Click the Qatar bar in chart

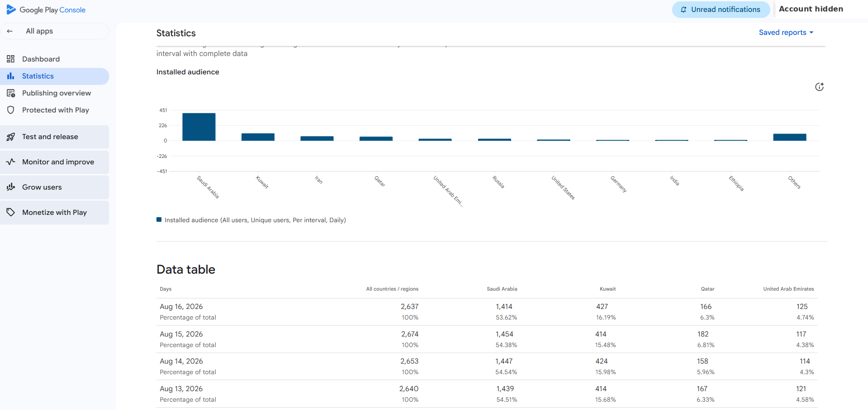(x=376, y=139)
